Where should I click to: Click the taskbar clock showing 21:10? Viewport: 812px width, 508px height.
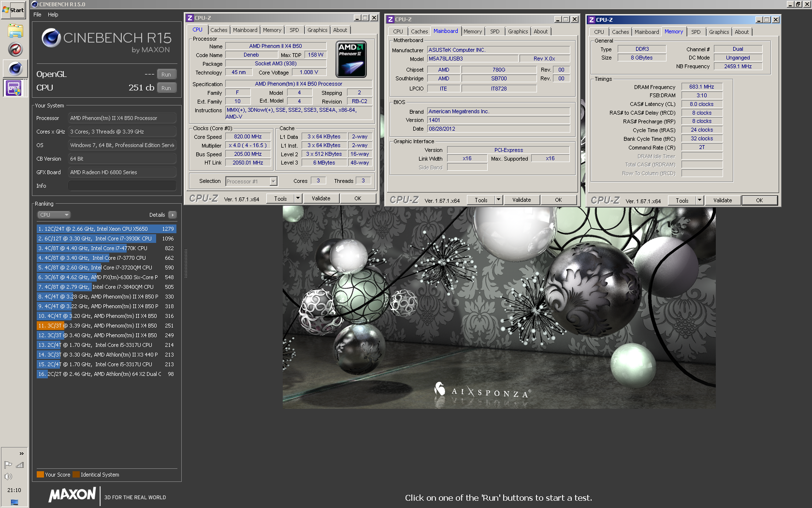pyautogui.click(x=14, y=490)
